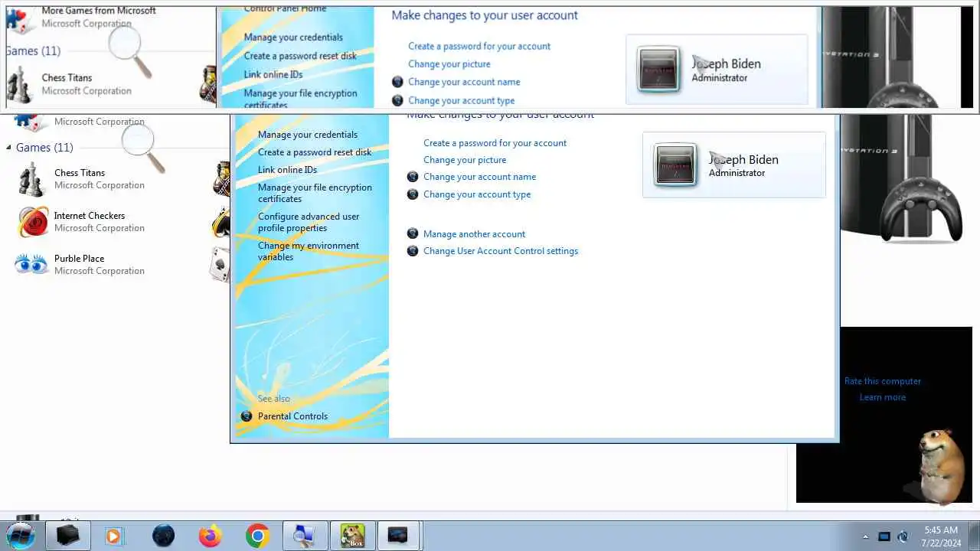This screenshot has height=551, width=980.
Task: Click the shield icon beside Manage another account
Action: tap(413, 233)
